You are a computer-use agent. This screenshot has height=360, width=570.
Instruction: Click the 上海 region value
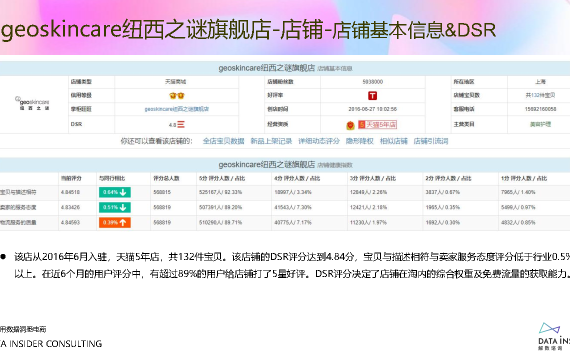pos(540,82)
